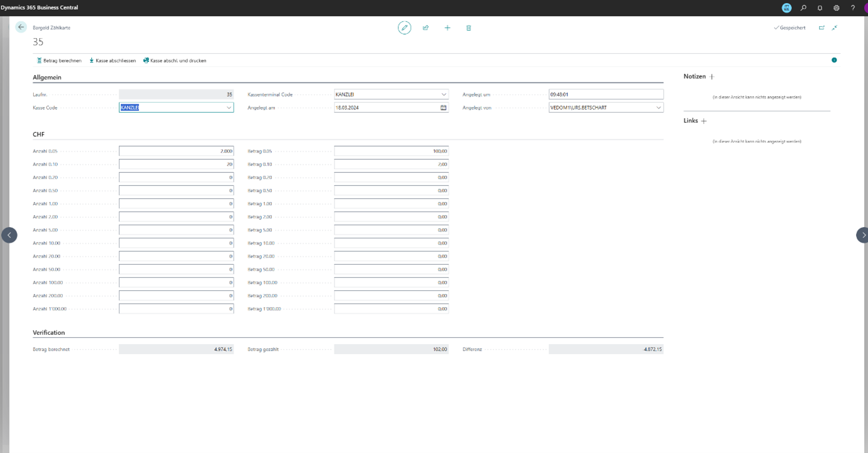The height and width of the screenshot is (453, 868).
Task: Click the delete trash can icon
Action: (x=468, y=28)
